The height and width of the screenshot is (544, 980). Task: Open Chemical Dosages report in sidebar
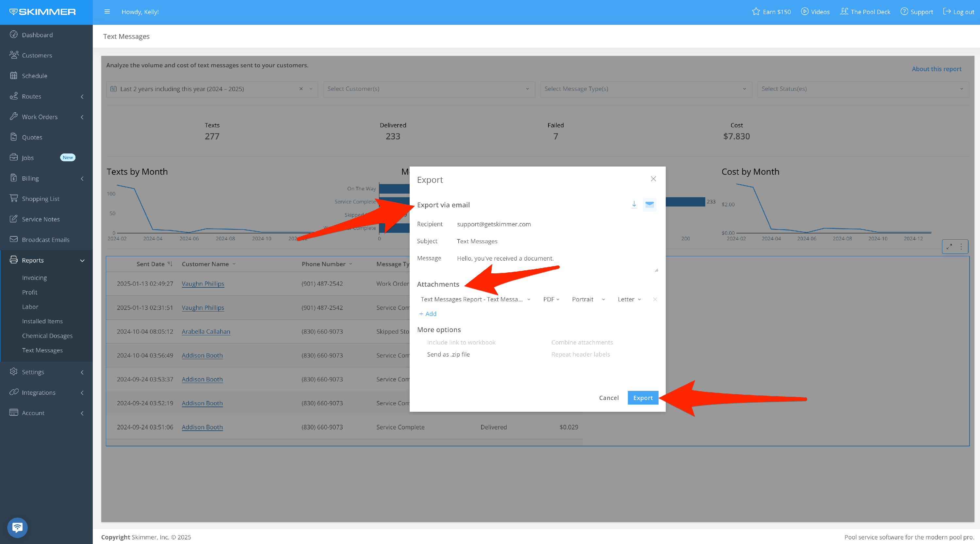click(x=47, y=336)
